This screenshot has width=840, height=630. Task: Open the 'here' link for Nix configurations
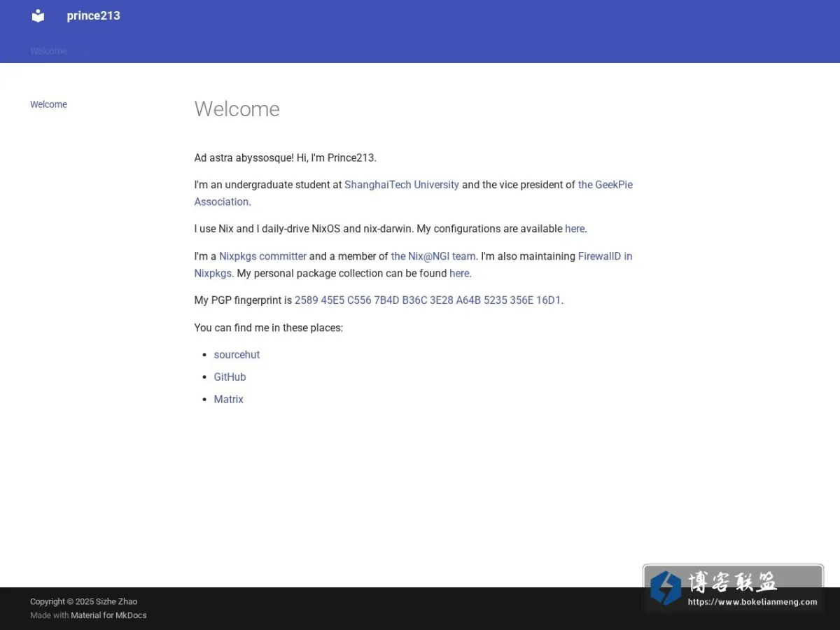coord(575,229)
